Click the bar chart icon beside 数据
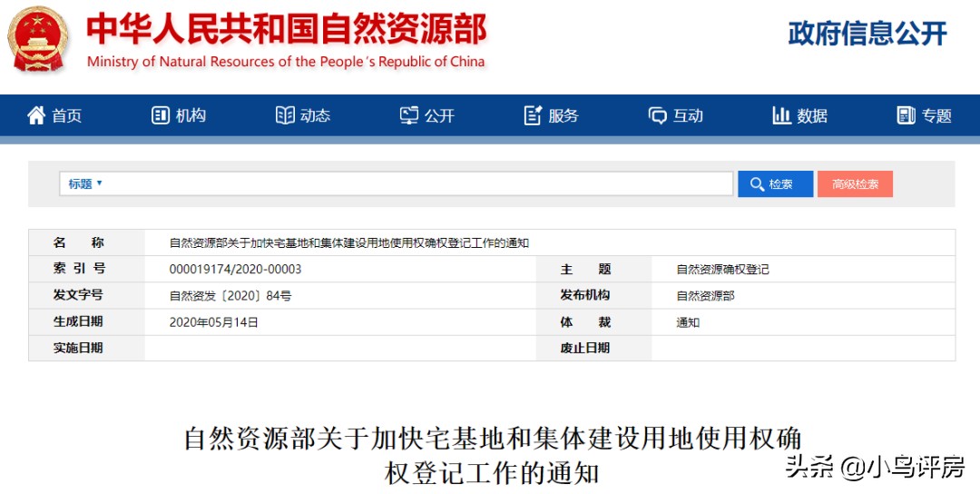The height and width of the screenshot is (494, 980). coord(782,115)
